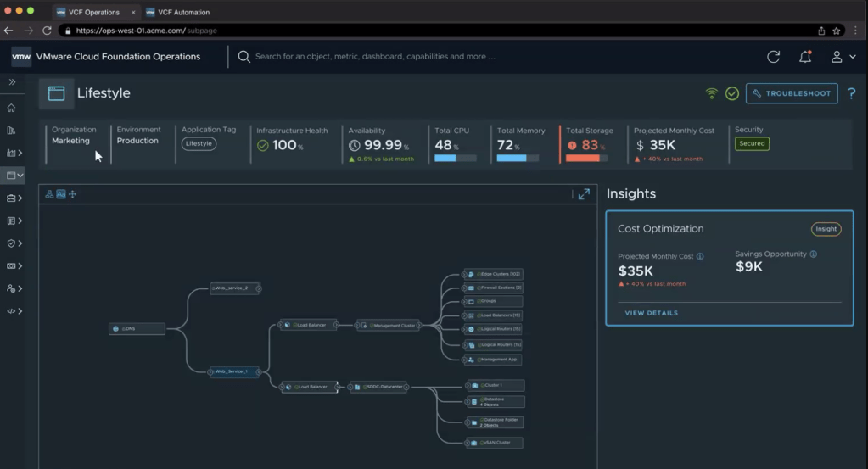The width and height of the screenshot is (868, 469).
Task: Expand the topology view to fullscreen
Action: coord(584,194)
